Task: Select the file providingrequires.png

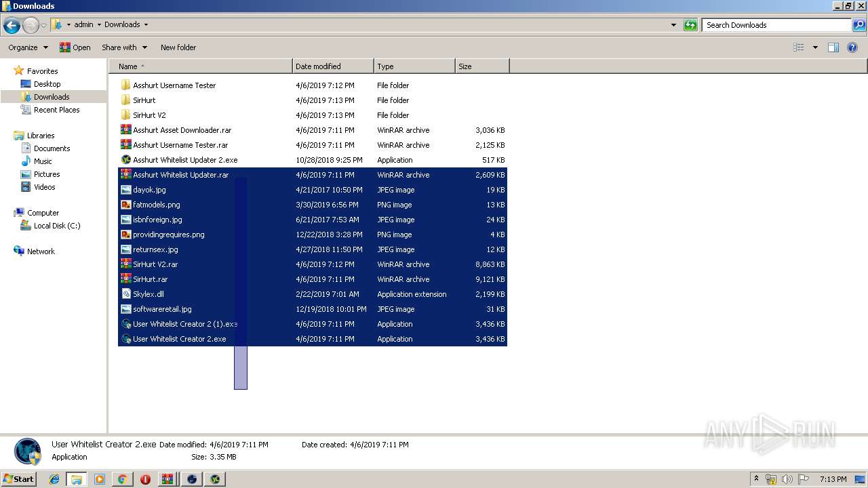Action: point(169,235)
